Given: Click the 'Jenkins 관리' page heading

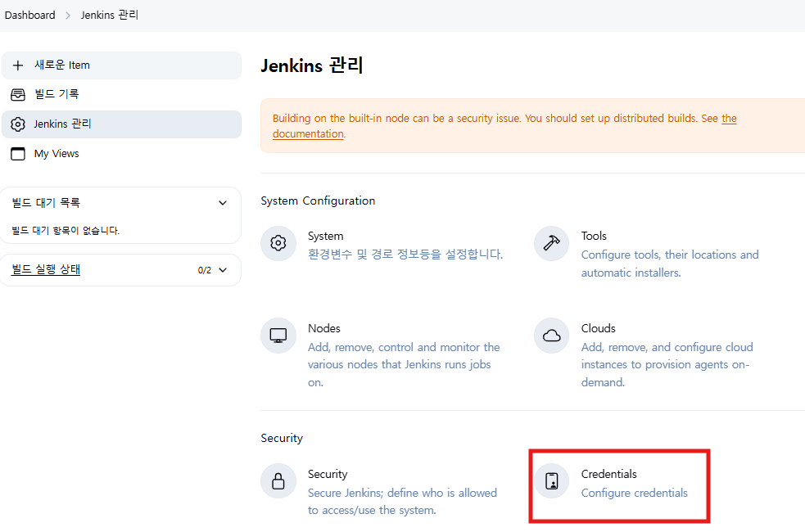Looking at the screenshot, I should (x=312, y=65).
